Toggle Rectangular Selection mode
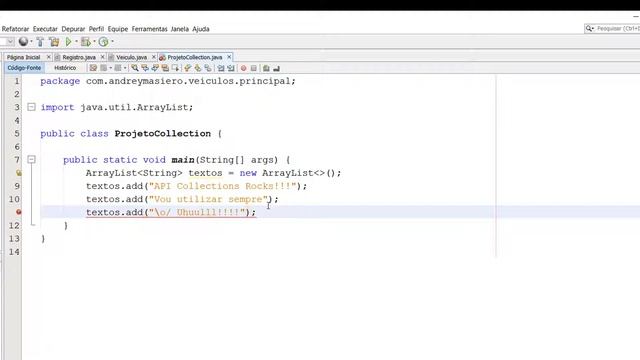Image resolution: width=640 pixels, height=360 pixels. [175, 68]
